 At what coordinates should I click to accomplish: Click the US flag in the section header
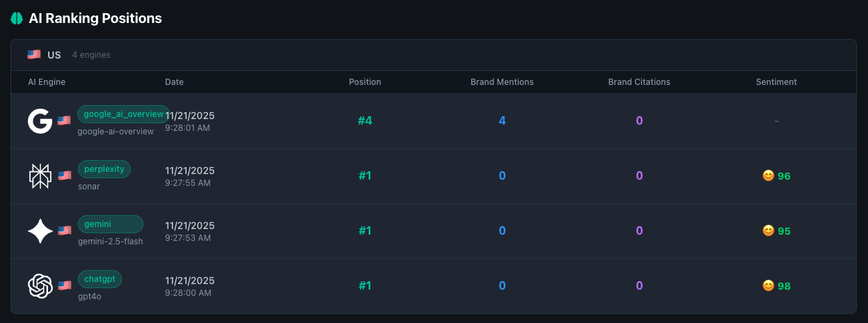[33, 54]
